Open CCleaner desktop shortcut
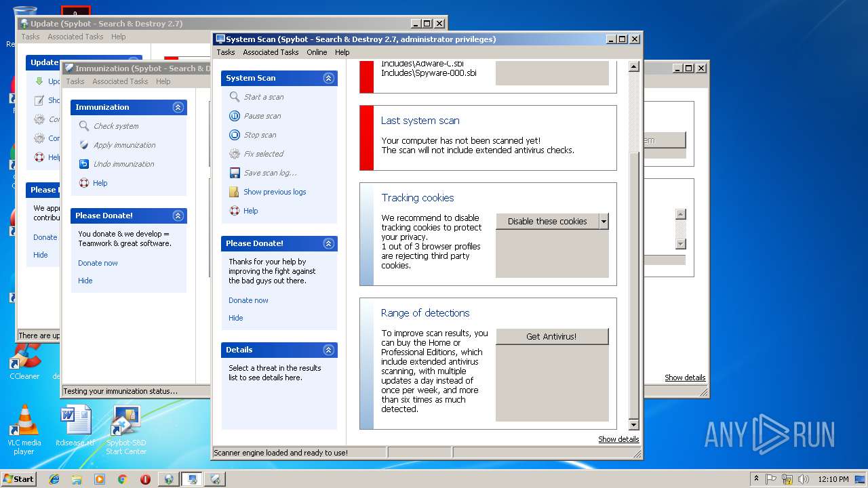This screenshot has height=488, width=868. (24, 362)
